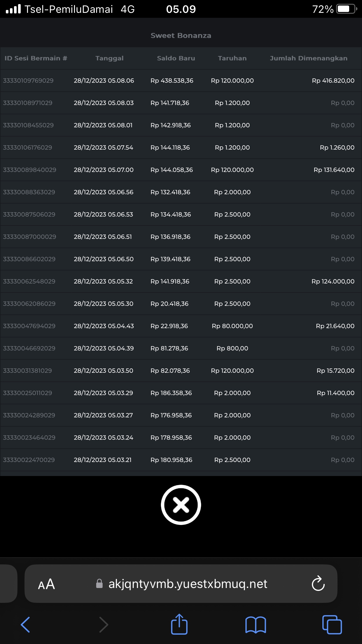Select session ID 33330062548029 row link

29,281
